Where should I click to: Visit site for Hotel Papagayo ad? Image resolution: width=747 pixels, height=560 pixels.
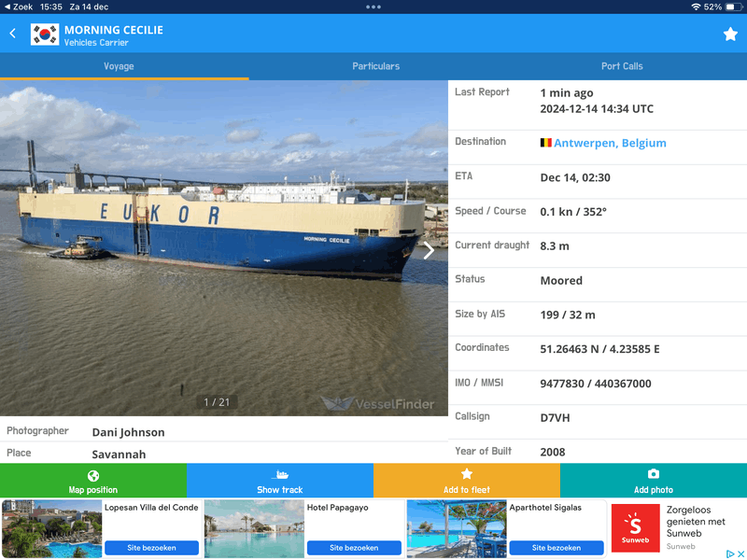tap(354, 548)
